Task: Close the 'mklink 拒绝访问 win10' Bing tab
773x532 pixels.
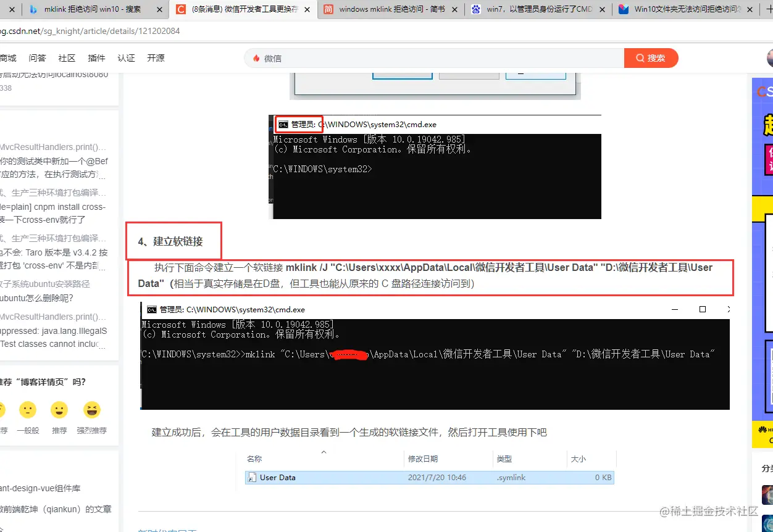Action: coord(159,9)
